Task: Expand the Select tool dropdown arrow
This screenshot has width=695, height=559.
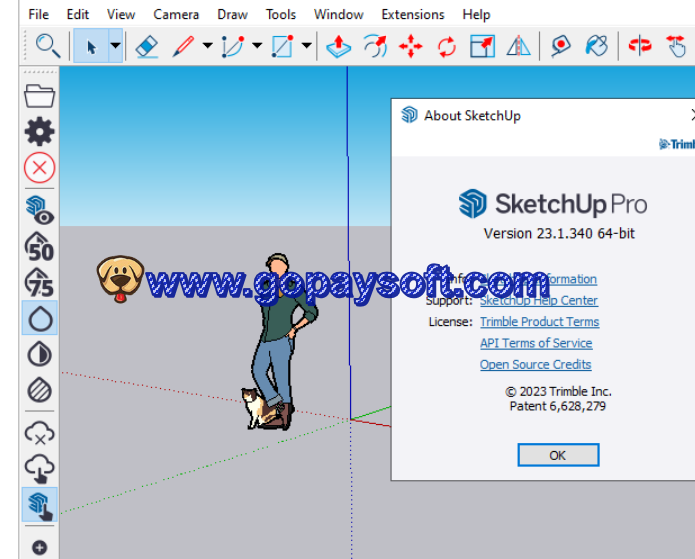Action: (115, 46)
